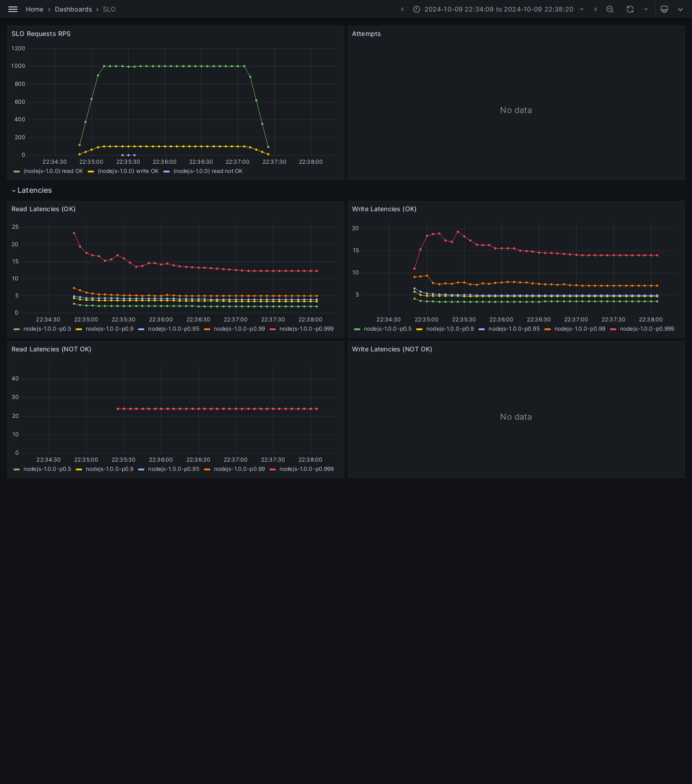Screen dimensions: 692x784
Task: Toggle p0.5 series in Write Latencies (OK)
Action: click(x=388, y=329)
